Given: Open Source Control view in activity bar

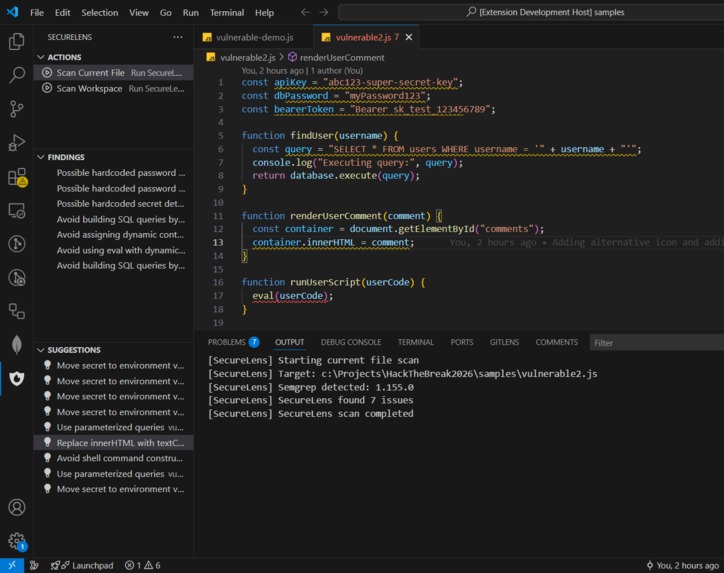Looking at the screenshot, I should click(17, 109).
